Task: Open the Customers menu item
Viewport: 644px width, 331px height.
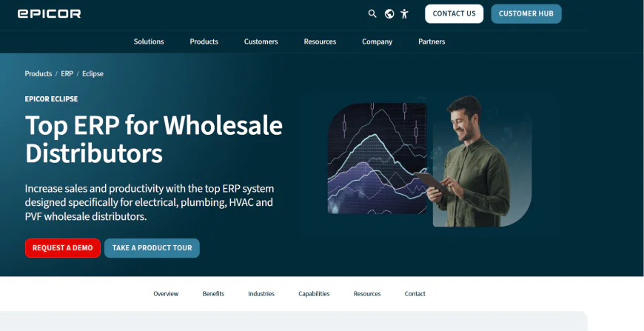Action: point(261,41)
